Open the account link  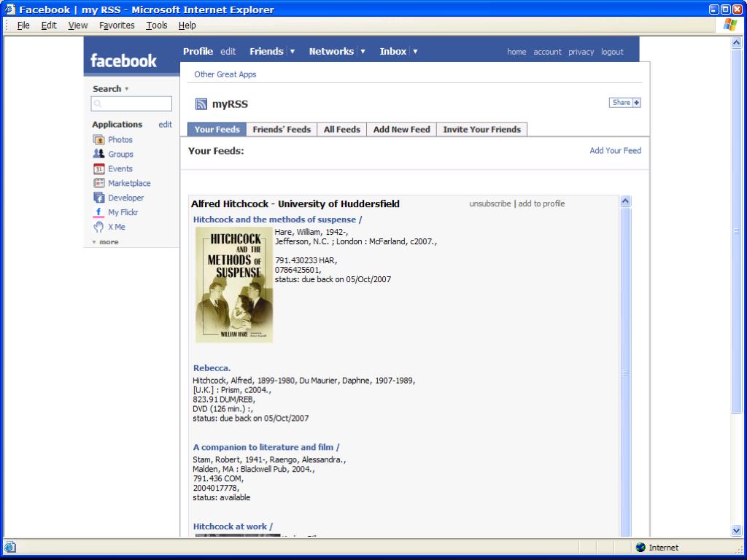tap(547, 52)
